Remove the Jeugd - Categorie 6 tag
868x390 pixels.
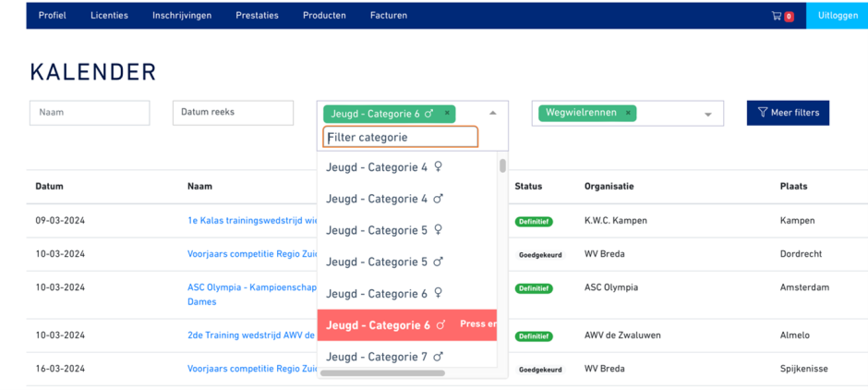[447, 114]
